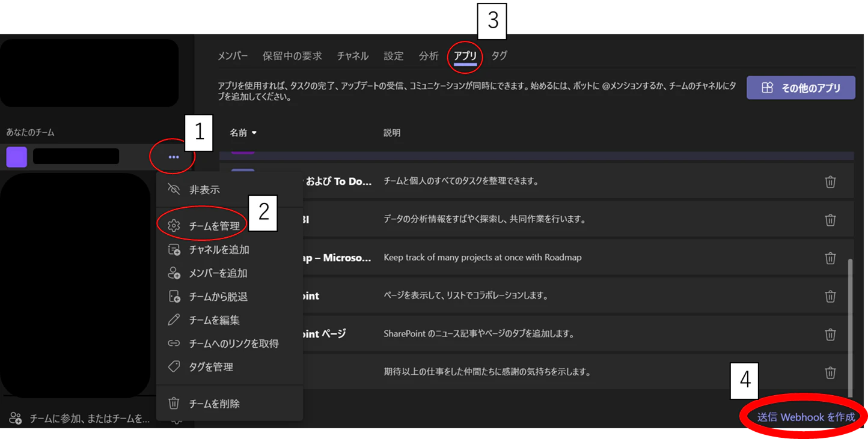Click the app list vertical scrollbar

[850, 327]
